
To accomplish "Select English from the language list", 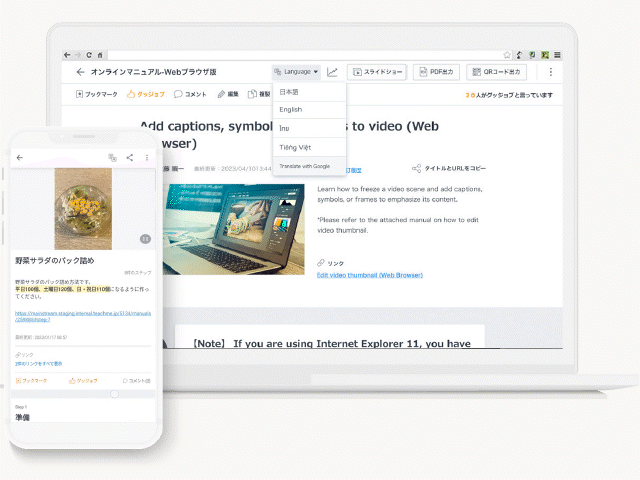I will tap(291, 110).
